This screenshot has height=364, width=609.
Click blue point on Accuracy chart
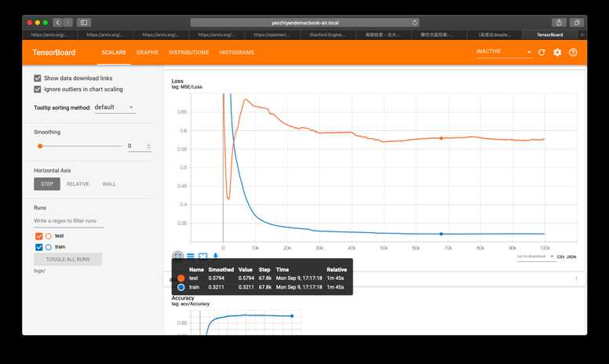coord(292,316)
